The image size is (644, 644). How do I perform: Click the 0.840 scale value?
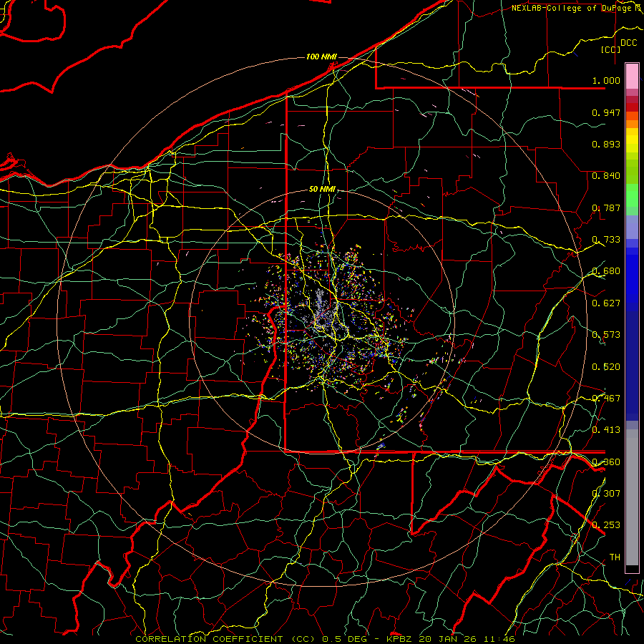606,176
